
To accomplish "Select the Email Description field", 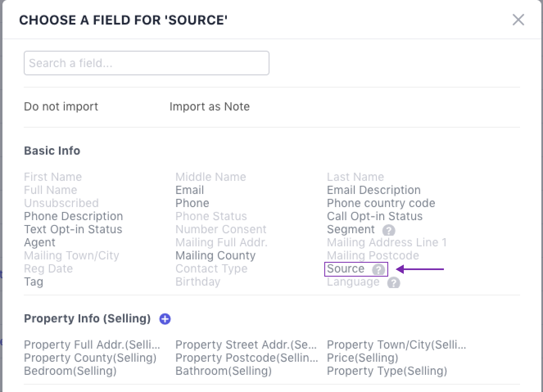I will coord(373,190).
